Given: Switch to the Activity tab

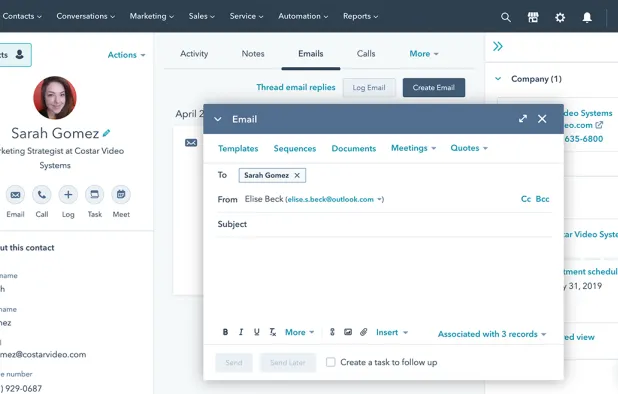Looking at the screenshot, I should (194, 54).
